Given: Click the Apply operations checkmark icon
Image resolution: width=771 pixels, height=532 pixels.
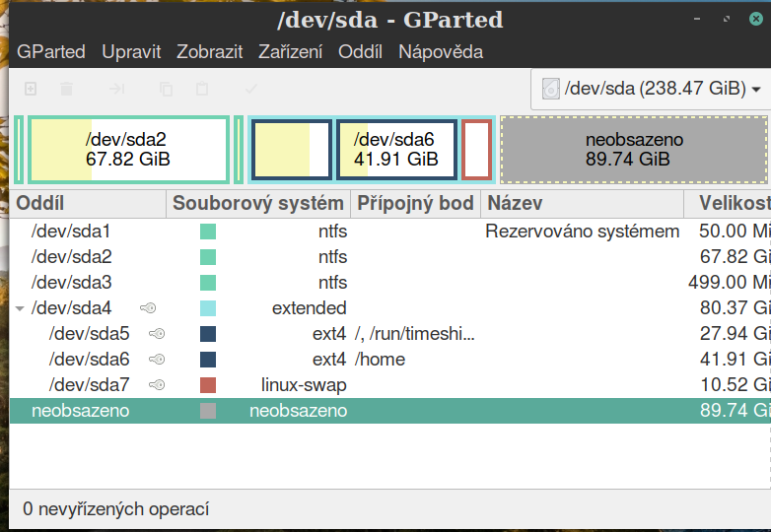Looking at the screenshot, I should [x=251, y=90].
